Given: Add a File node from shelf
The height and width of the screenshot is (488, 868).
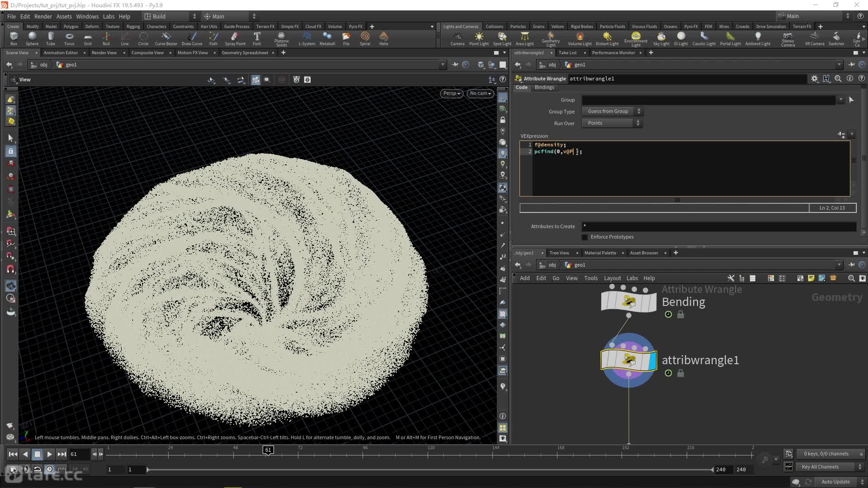Looking at the screenshot, I should [346, 38].
